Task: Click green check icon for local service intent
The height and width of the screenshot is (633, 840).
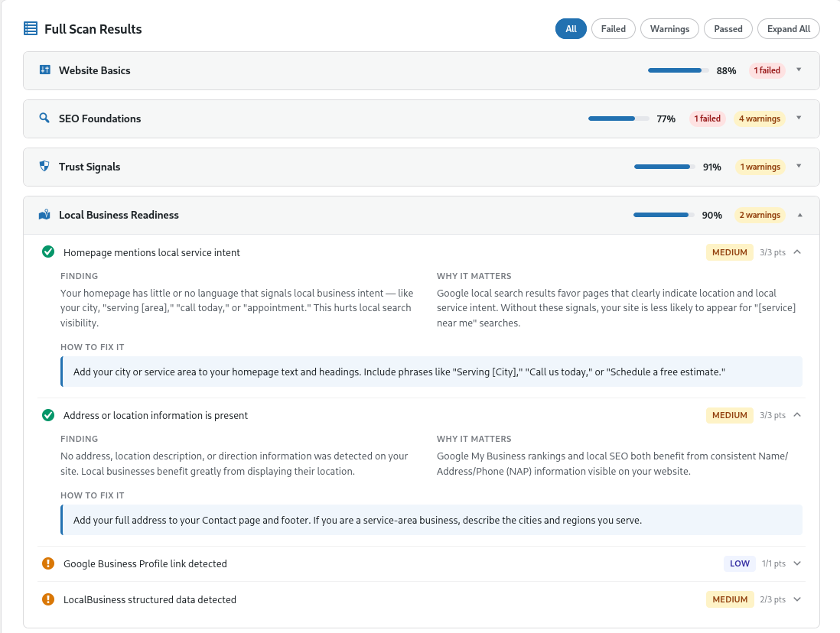Action: (x=48, y=252)
